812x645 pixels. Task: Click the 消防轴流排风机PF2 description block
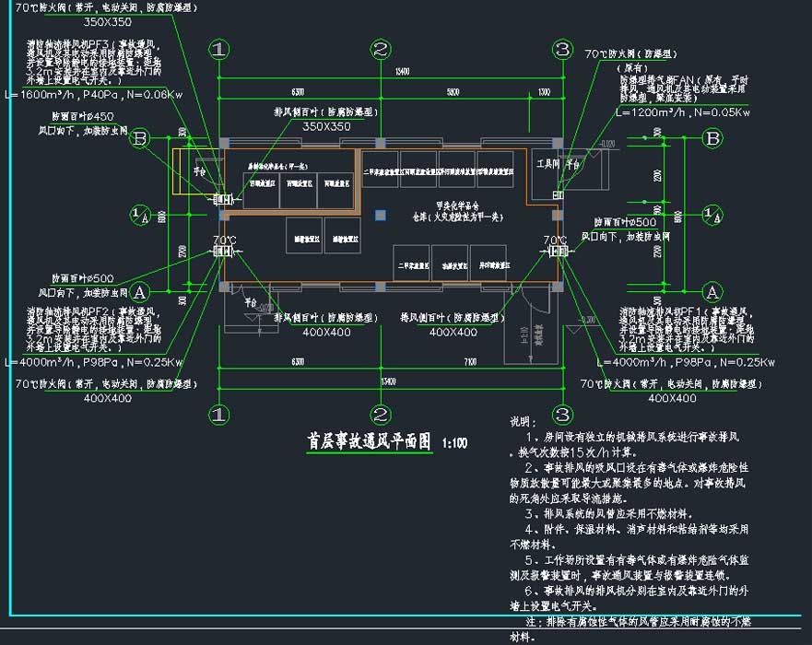94,330
